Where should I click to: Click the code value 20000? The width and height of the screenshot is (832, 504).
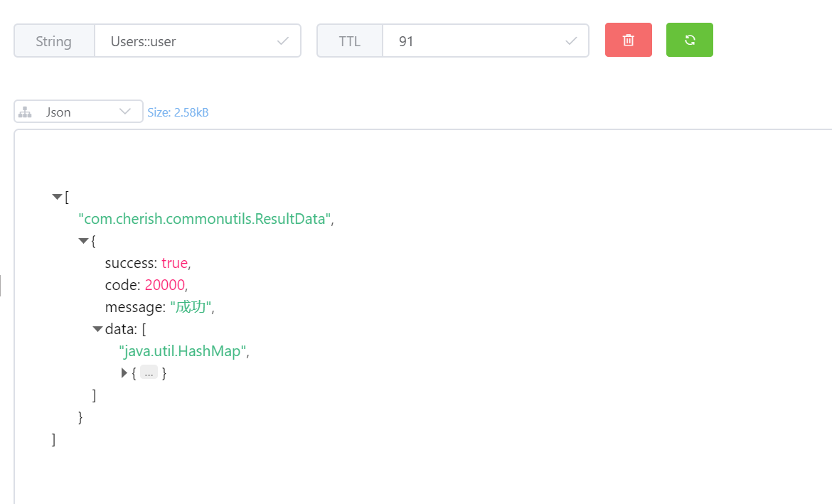pyautogui.click(x=164, y=285)
